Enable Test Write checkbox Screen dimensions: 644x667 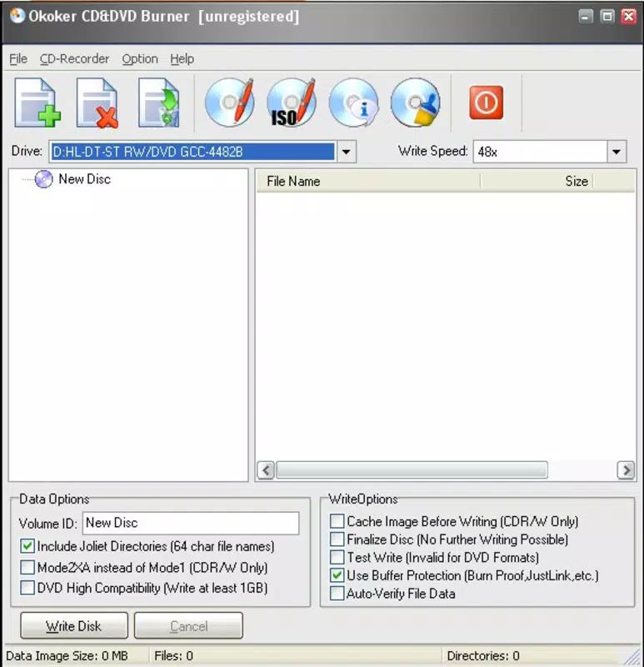pos(337,557)
